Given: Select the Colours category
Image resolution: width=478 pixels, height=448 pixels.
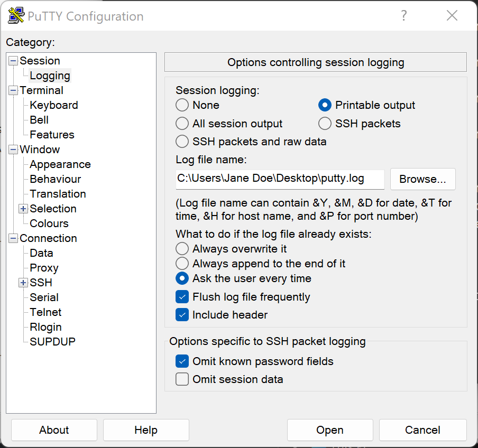Looking at the screenshot, I should 49,223.
